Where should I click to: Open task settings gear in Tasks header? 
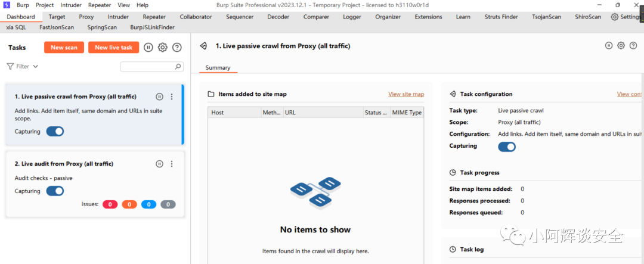[162, 48]
